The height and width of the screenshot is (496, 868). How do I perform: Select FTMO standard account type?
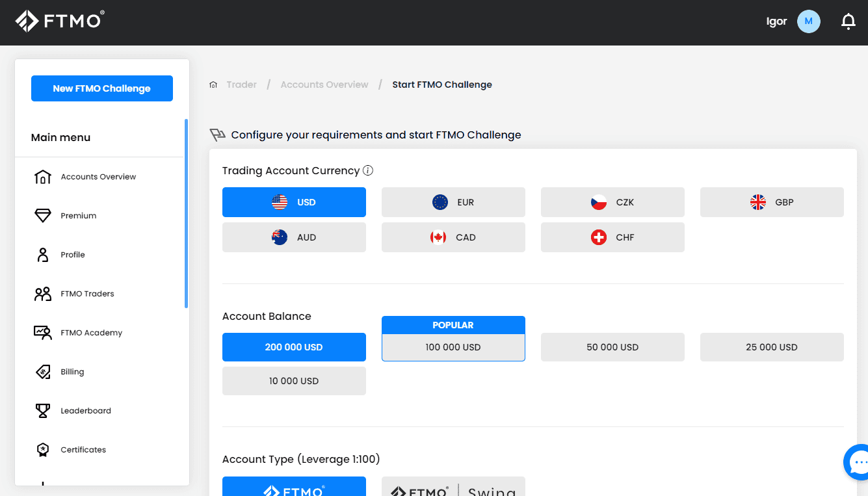point(294,486)
